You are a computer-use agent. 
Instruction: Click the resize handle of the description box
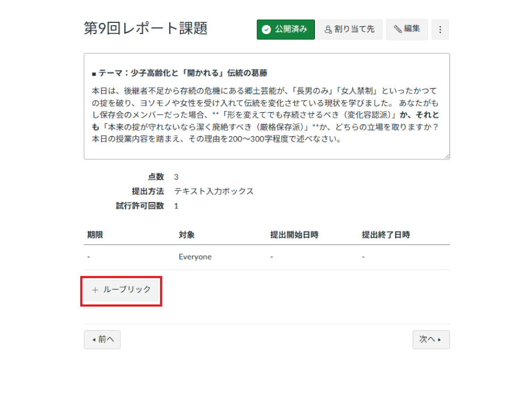coord(446,156)
